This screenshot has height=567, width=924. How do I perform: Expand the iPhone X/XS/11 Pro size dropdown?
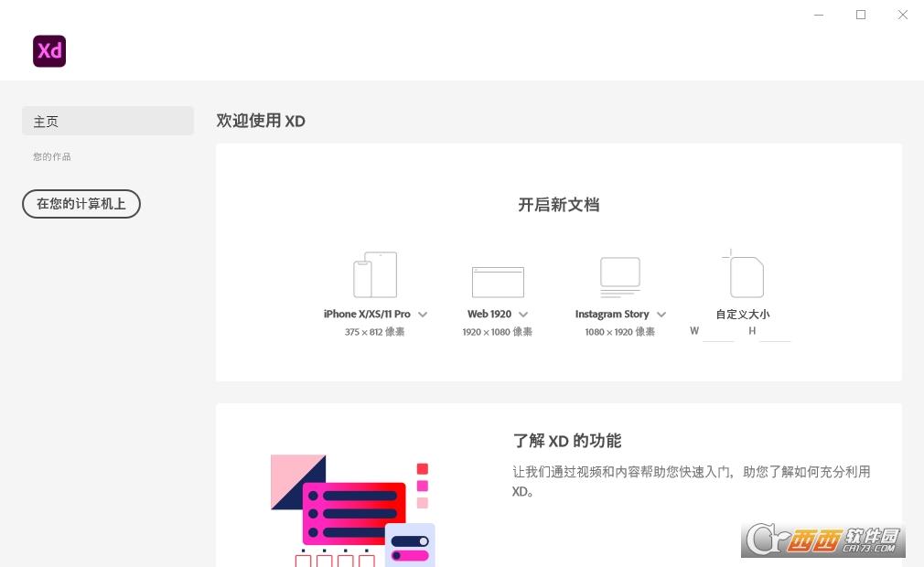423,315
